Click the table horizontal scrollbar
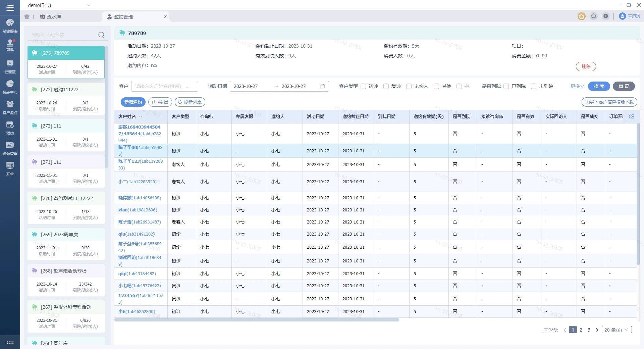The height and width of the screenshot is (349, 644). coord(257,320)
